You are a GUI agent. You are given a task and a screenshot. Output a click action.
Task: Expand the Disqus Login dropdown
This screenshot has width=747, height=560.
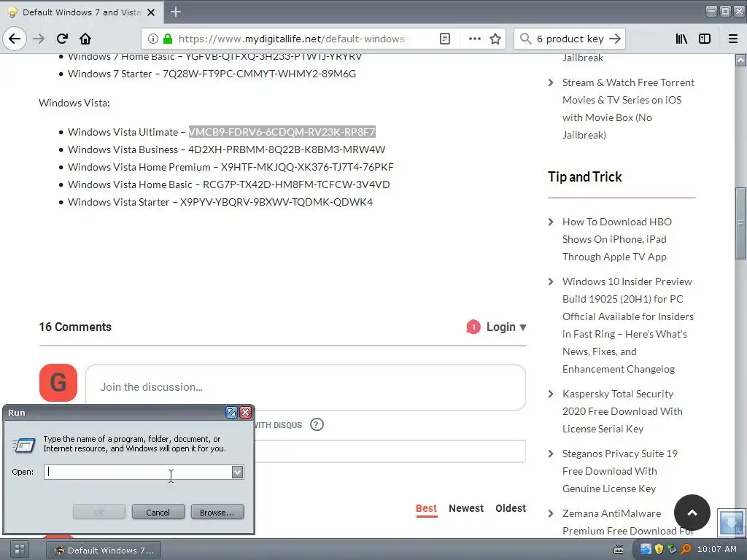pyautogui.click(x=506, y=327)
